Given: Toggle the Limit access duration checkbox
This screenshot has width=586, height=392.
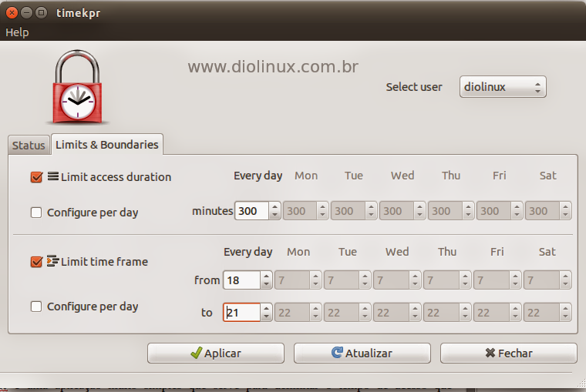Looking at the screenshot, I should coord(36,176).
